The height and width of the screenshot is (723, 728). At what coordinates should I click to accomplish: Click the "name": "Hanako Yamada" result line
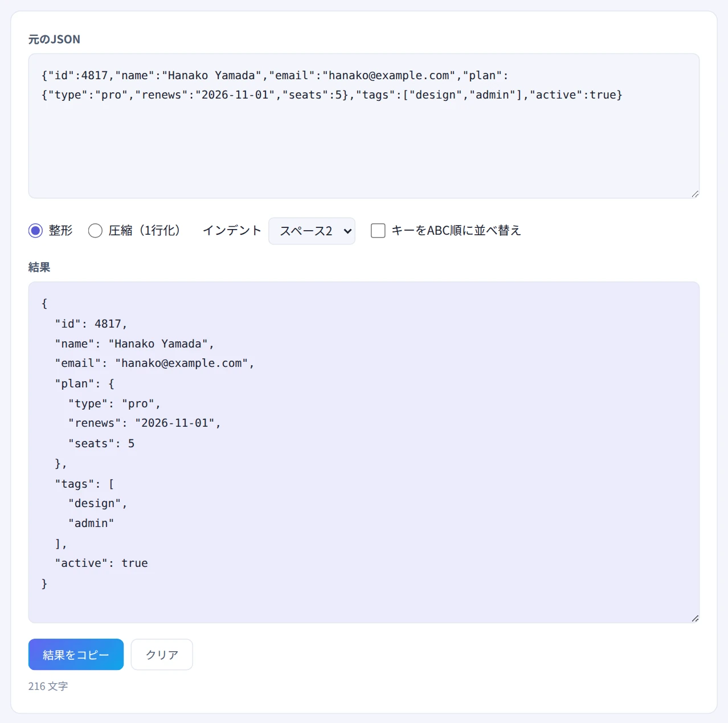tap(134, 344)
